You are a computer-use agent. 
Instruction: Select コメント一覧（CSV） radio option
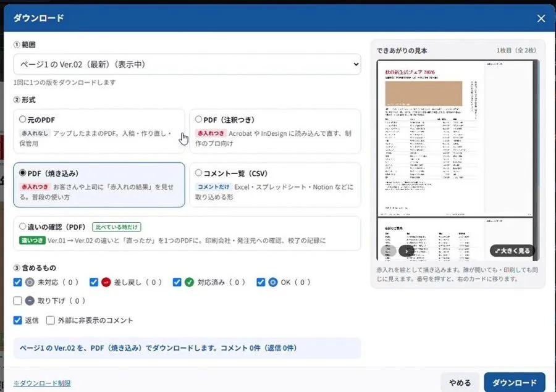point(198,173)
